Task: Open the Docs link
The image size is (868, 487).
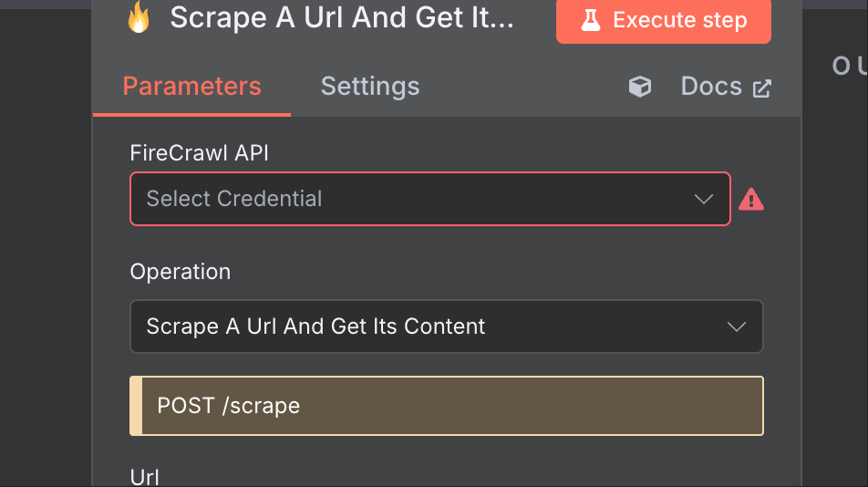Action: [x=711, y=87]
